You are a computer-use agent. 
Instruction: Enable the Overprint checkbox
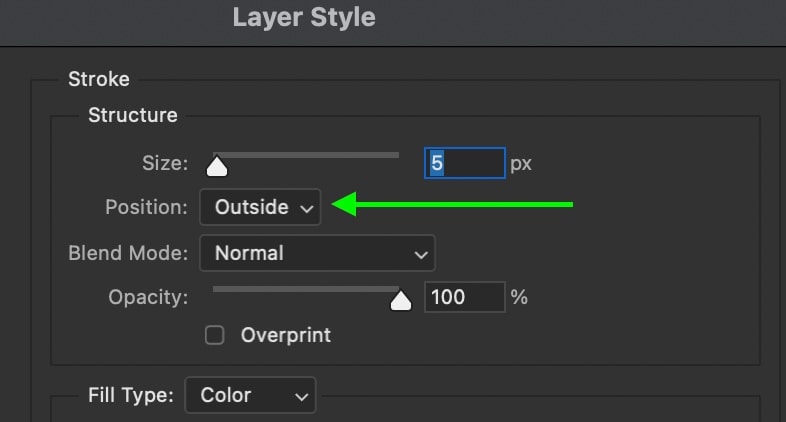(215, 335)
